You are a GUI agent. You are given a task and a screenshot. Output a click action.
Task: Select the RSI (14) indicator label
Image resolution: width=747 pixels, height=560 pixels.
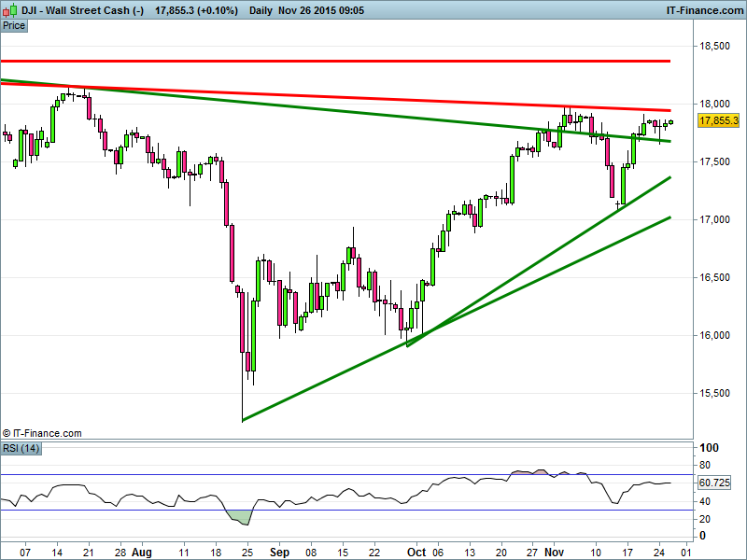point(21,449)
